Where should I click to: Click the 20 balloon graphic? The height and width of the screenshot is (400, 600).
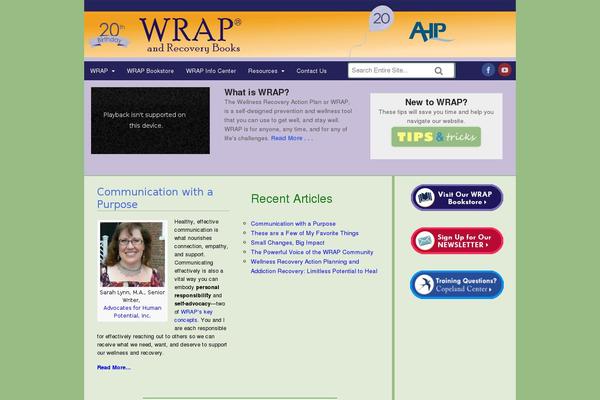(381, 18)
